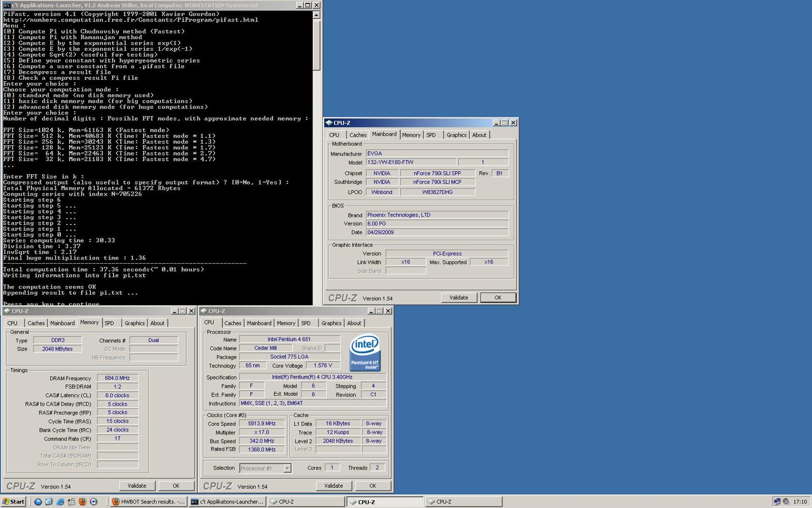This screenshot has height=508, width=812.
Task: Select the Caches tab in the processor CPU-Z window
Action: coord(232,323)
